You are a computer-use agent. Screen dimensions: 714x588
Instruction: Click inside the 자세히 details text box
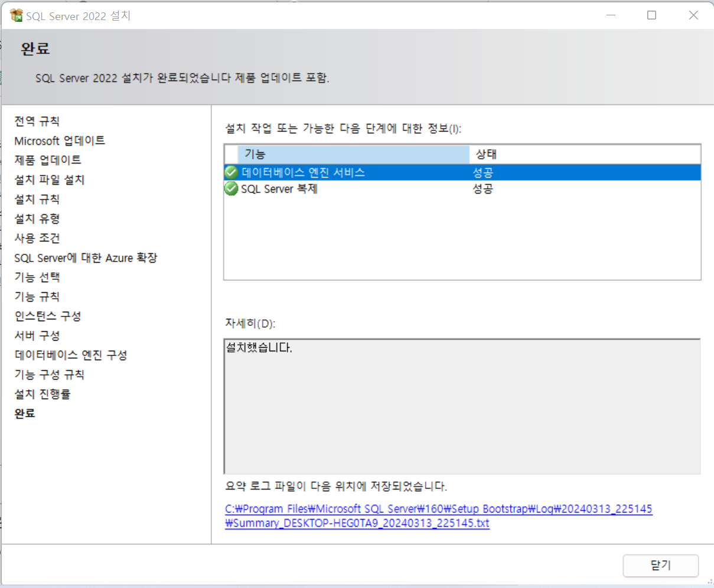[462, 406]
